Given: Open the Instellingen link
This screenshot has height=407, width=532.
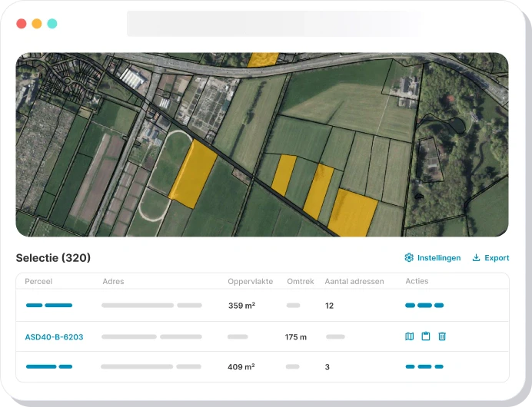Looking at the screenshot, I should tap(439, 258).
